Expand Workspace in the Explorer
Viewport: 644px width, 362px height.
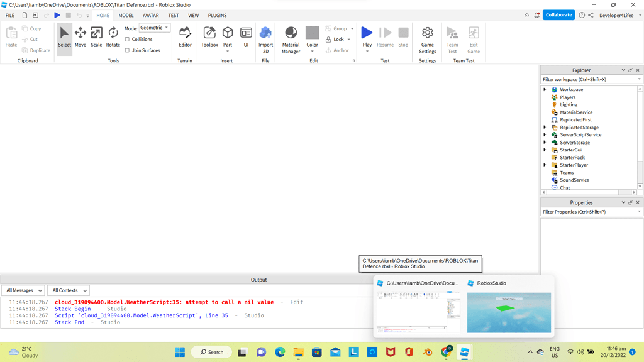pos(545,89)
